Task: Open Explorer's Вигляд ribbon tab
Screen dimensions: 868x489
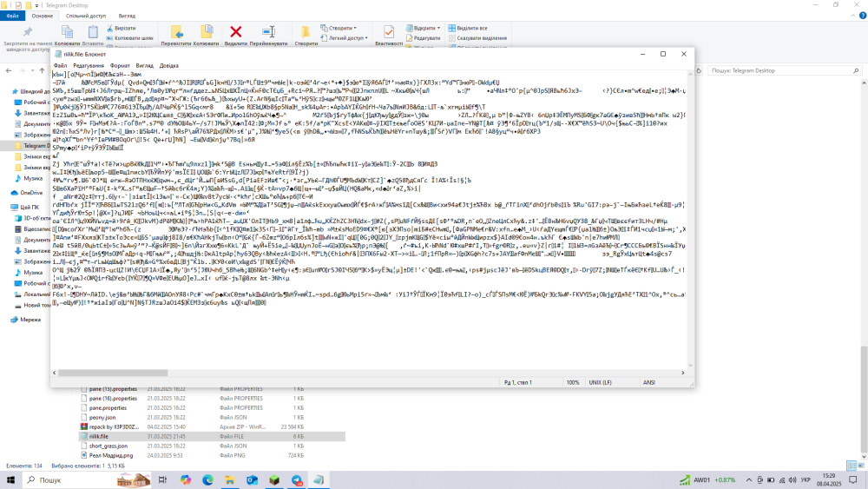Action: tap(127, 16)
